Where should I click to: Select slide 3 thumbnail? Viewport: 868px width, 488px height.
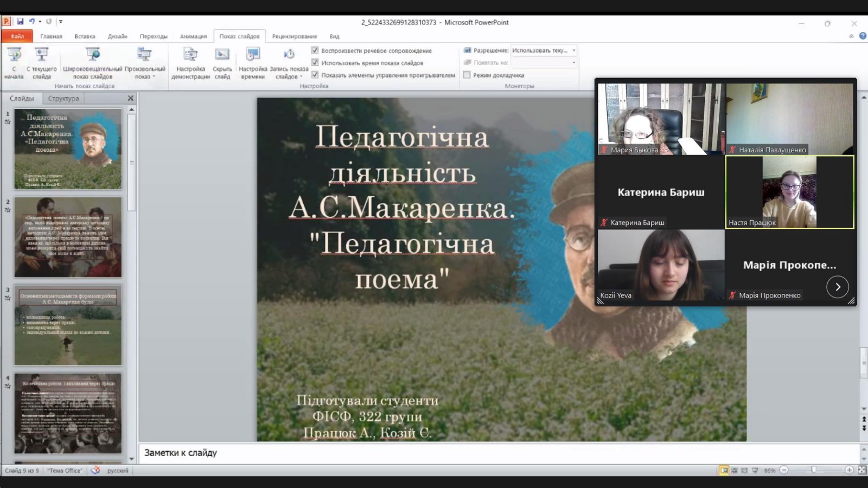(x=68, y=326)
